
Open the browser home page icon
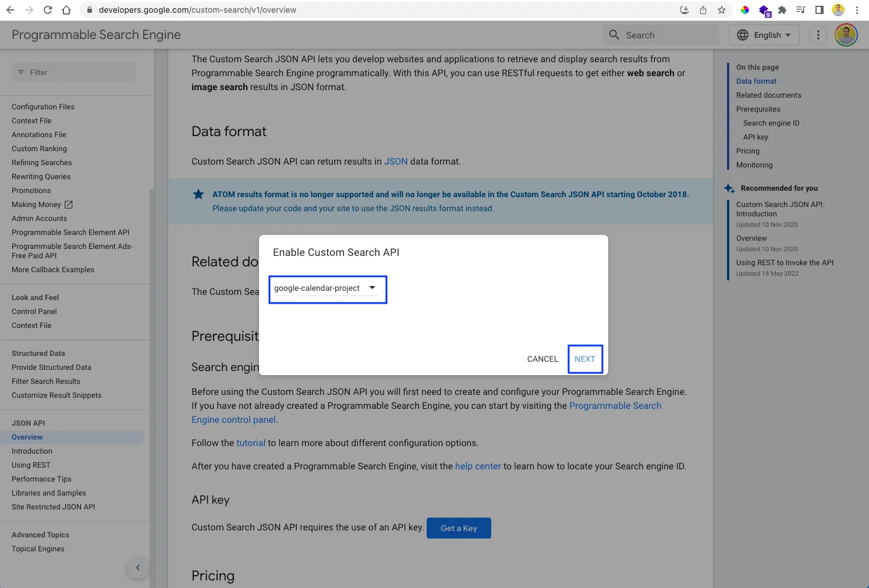pyautogui.click(x=66, y=10)
